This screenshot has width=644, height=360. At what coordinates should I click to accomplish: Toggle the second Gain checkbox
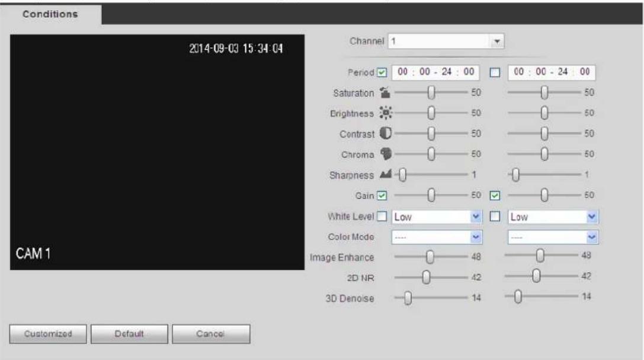(x=495, y=196)
